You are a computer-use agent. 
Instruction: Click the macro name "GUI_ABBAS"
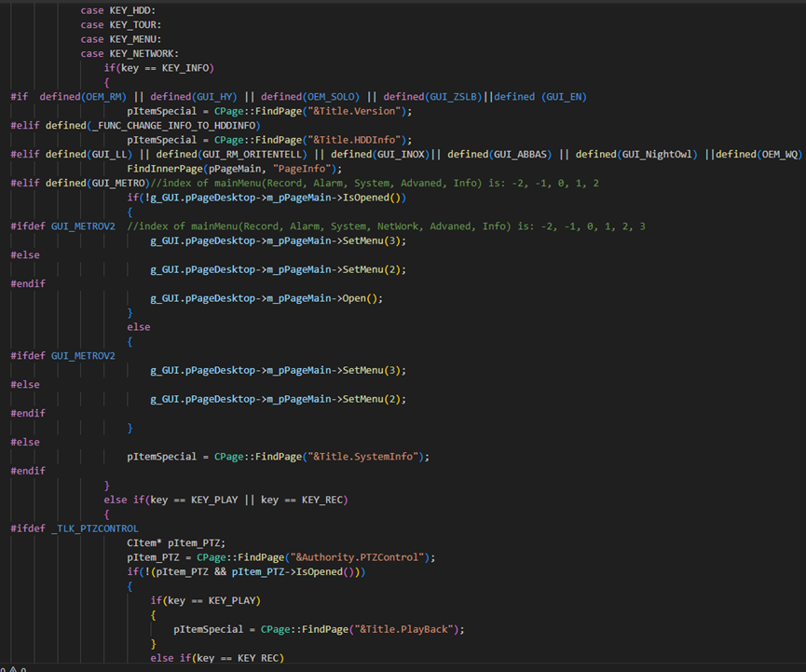[x=520, y=154]
